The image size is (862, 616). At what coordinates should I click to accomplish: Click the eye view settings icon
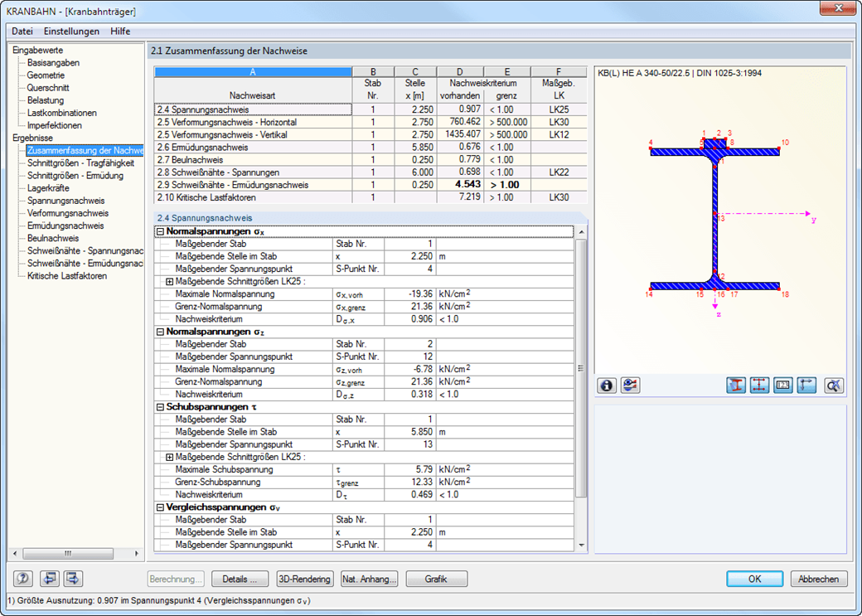click(630, 386)
